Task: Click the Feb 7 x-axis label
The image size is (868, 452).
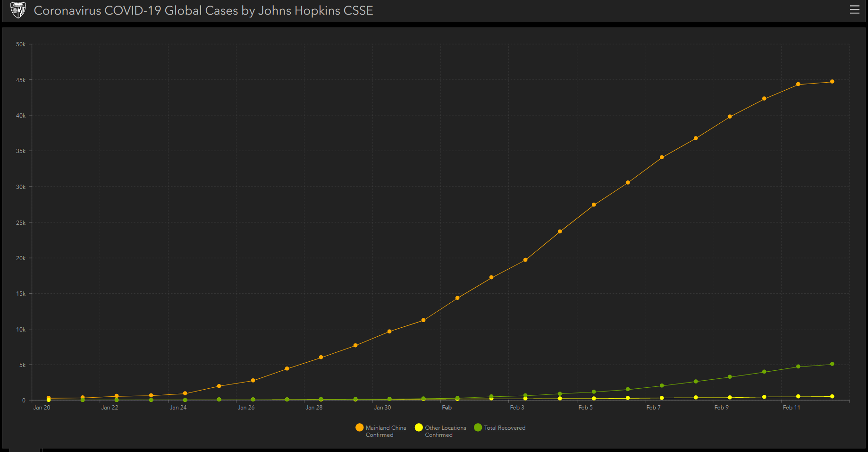Action: coord(653,408)
